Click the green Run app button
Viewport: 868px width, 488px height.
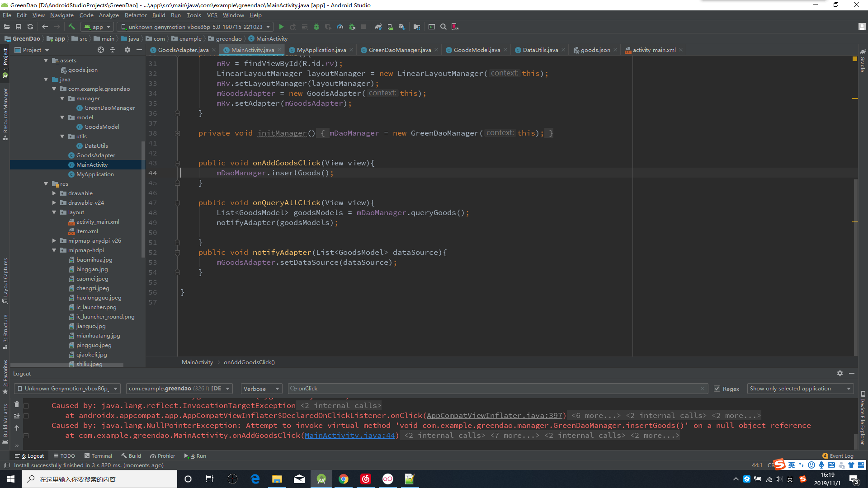coord(281,27)
